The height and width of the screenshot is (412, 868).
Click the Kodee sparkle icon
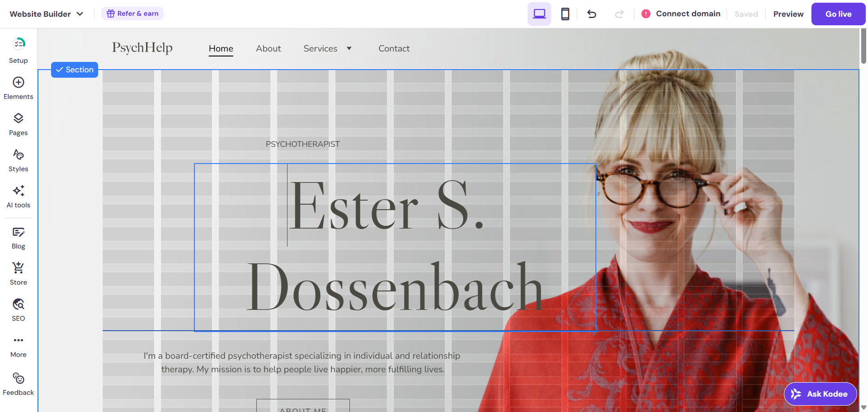[796, 394]
